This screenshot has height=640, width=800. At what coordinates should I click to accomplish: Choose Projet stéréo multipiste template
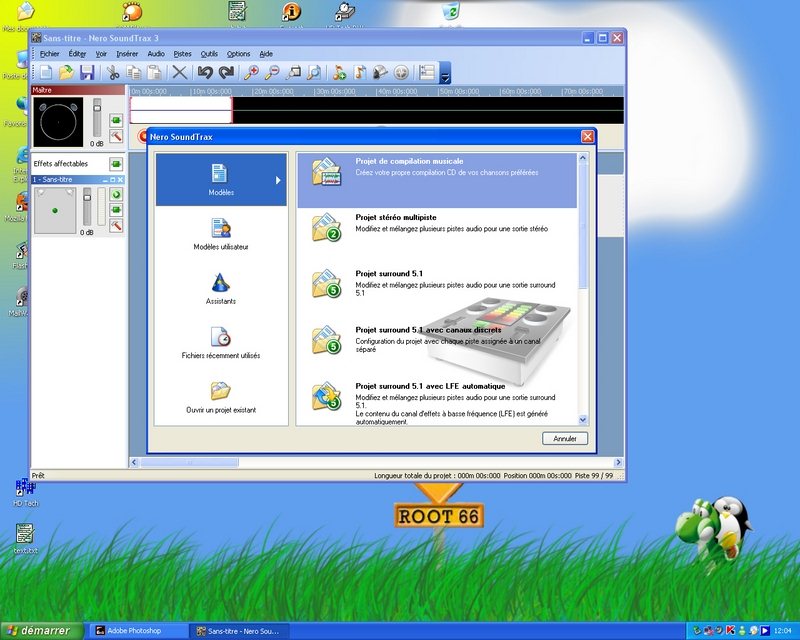(x=437, y=237)
